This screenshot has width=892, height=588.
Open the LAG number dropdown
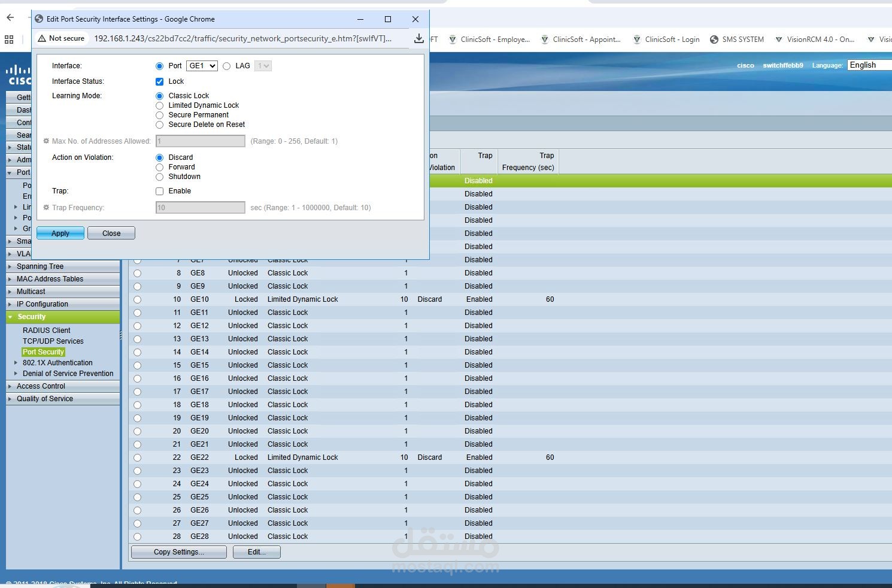263,66
